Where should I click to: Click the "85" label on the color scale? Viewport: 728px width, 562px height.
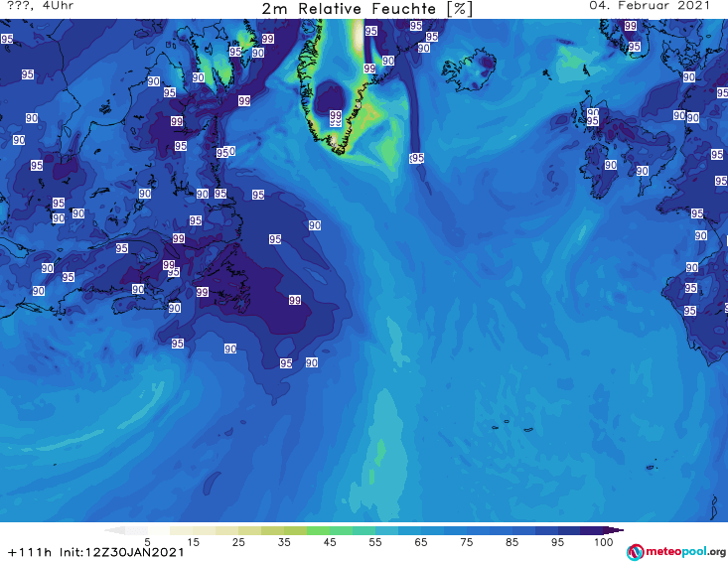coord(512,542)
